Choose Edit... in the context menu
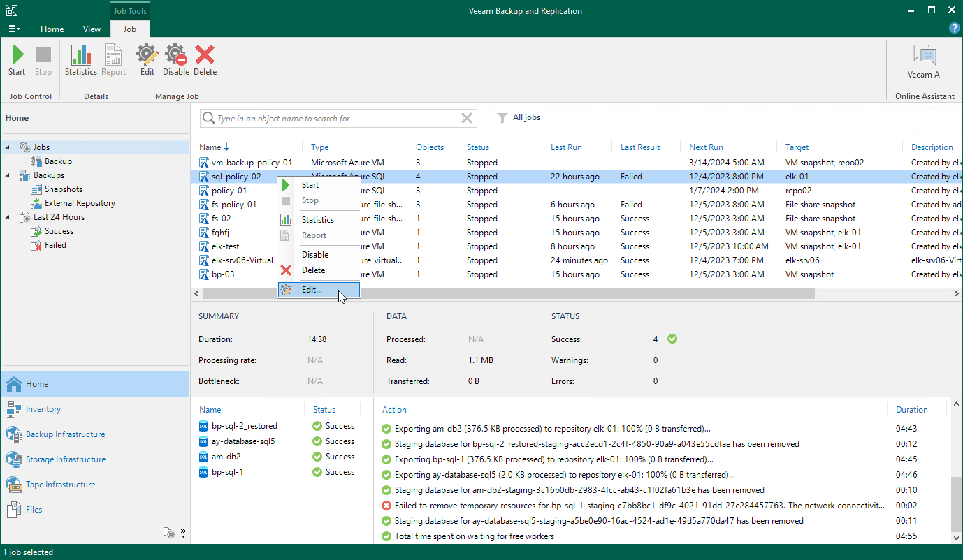 pos(319,290)
